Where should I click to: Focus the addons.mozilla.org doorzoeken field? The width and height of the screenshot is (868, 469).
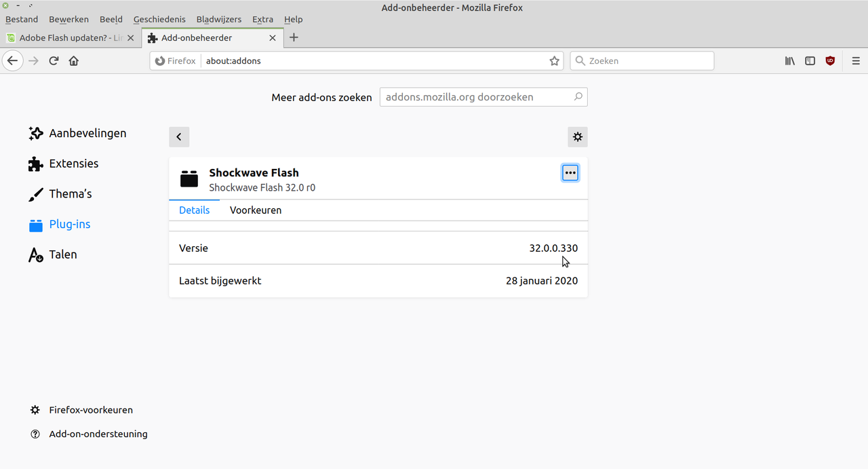coord(484,96)
